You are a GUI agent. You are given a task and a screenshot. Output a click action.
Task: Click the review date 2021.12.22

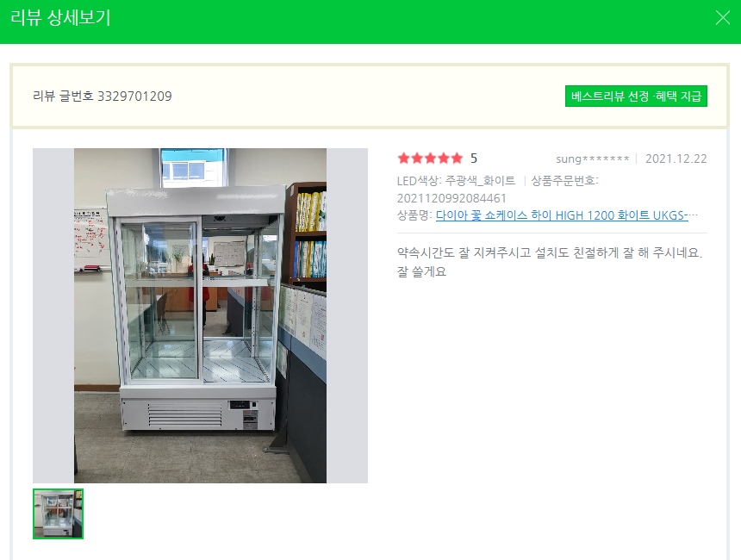676,159
